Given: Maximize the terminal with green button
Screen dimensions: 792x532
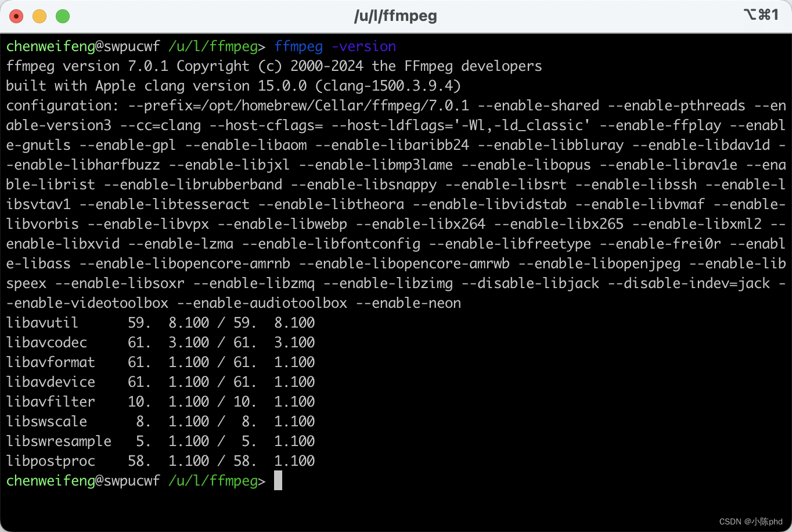Looking at the screenshot, I should point(63,16).
